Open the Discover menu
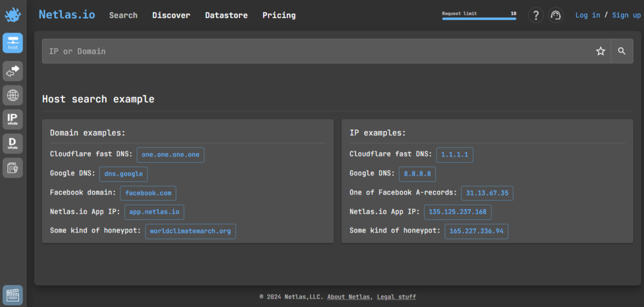The width and height of the screenshot is (644, 307). tap(171, 15)
